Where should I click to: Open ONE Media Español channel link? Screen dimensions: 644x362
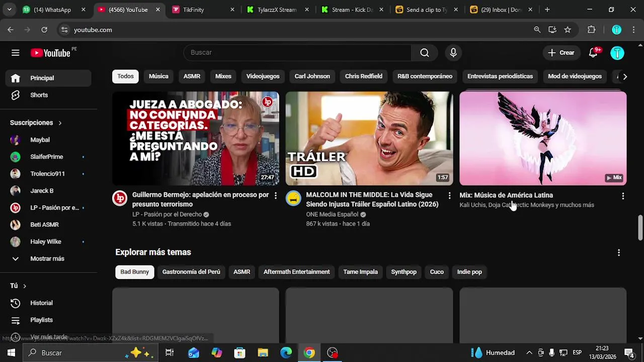[x=332, y=214]
